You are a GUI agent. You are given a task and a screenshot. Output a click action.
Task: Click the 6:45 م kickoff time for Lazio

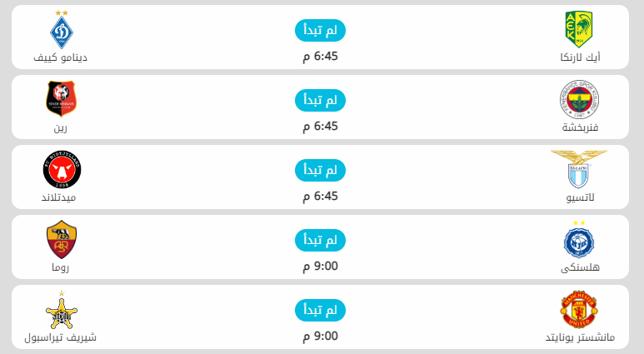pos(320,197)
